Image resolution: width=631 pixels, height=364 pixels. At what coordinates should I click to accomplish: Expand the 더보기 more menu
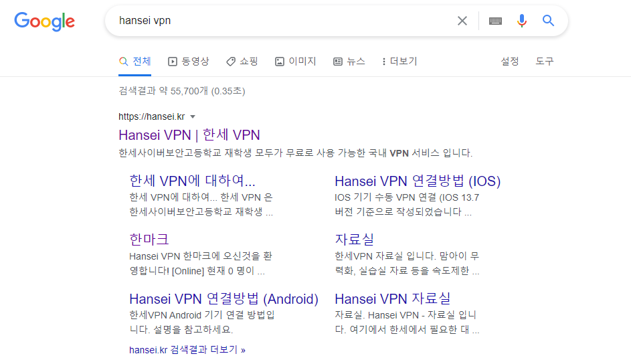coord(399,61)
